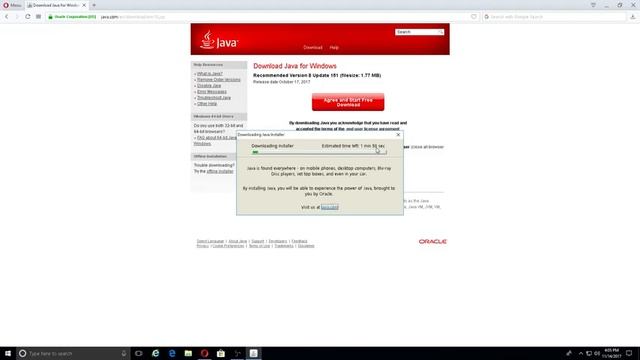Open the About Java footer link

point(238,241)
